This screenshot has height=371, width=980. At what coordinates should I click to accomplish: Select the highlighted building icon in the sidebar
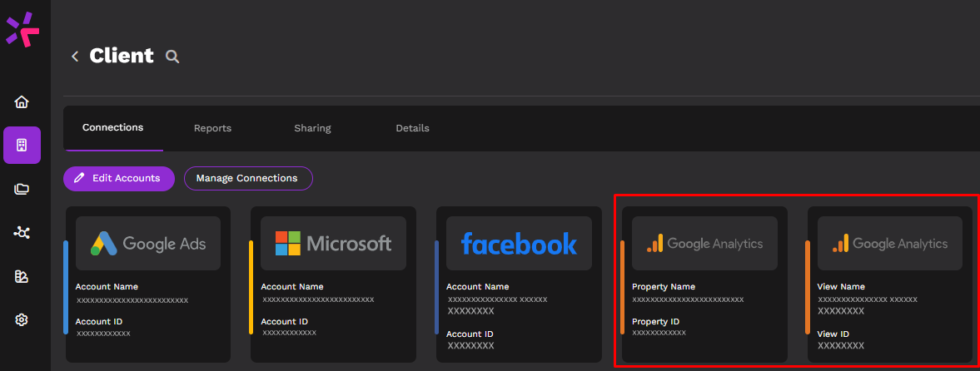coord(22,146)
